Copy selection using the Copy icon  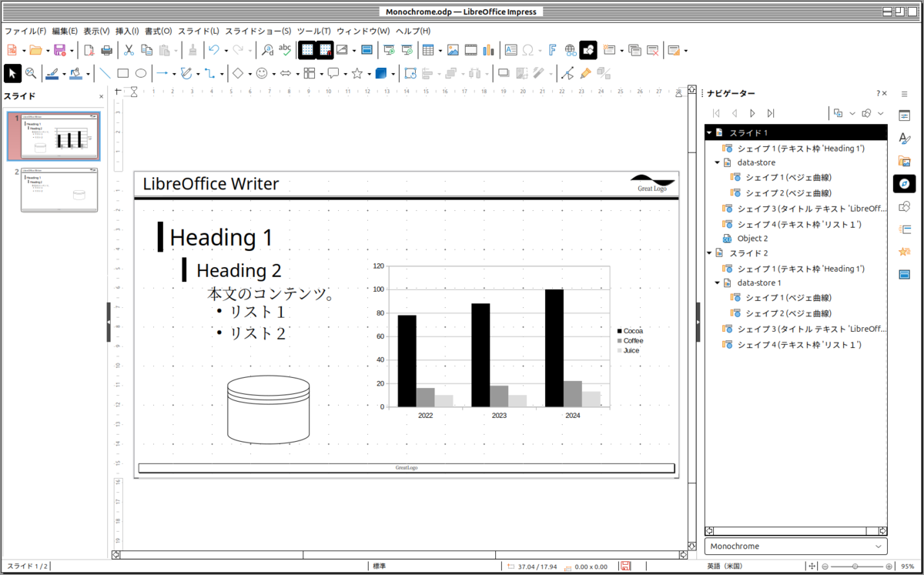click(146, 50)
